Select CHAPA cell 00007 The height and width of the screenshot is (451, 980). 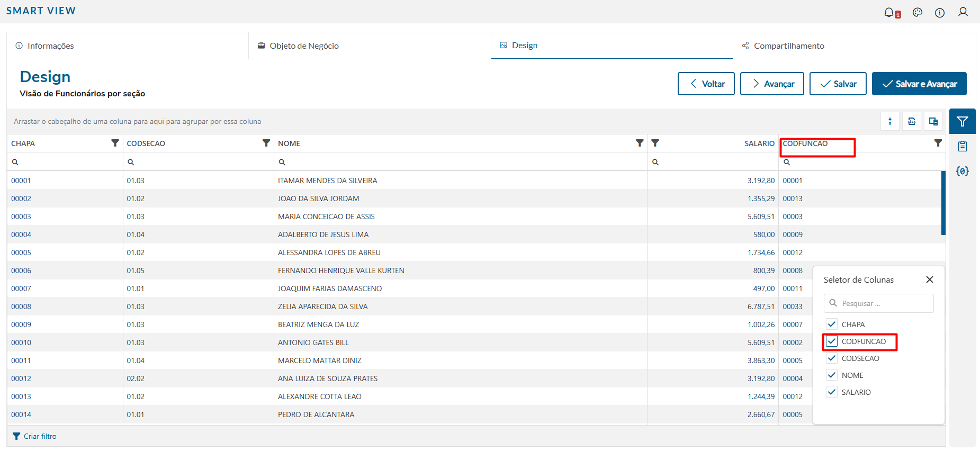65,288
